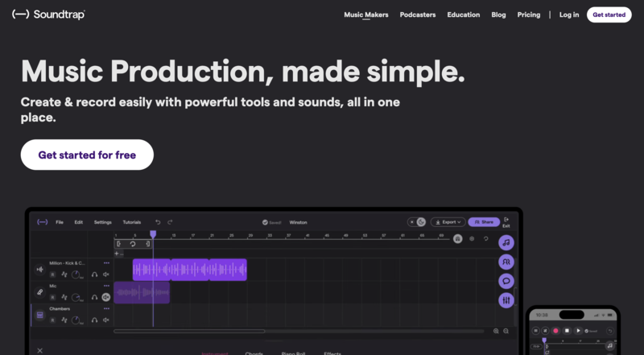Go to the Pricing page
The width and height of the screenshot is (644, 355).
pyautogui.click(x=529, y=14)
